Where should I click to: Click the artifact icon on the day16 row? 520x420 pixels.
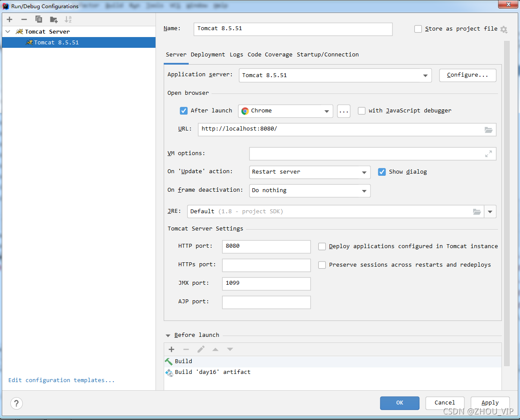[169, 372]
